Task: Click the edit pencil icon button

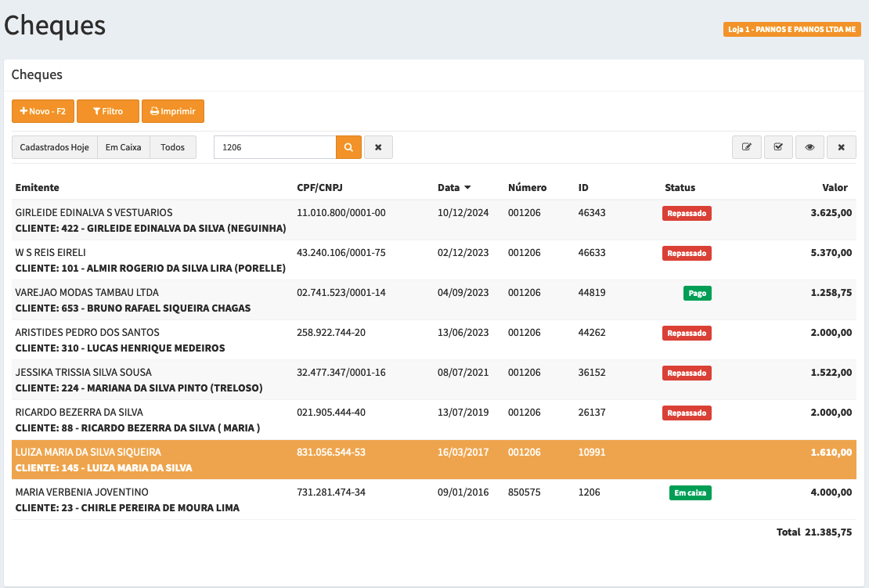Action: [x=747, y=147]
